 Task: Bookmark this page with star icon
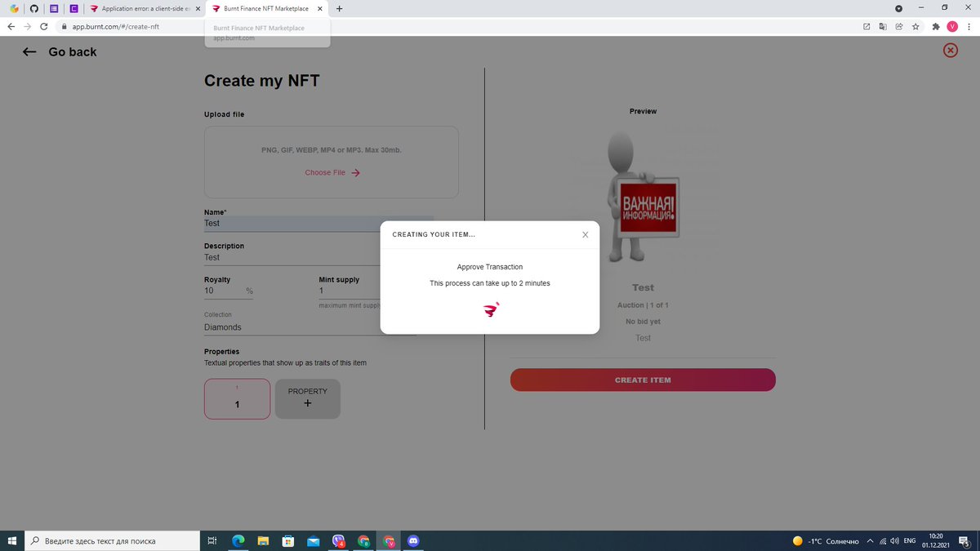tap(915, 26)
